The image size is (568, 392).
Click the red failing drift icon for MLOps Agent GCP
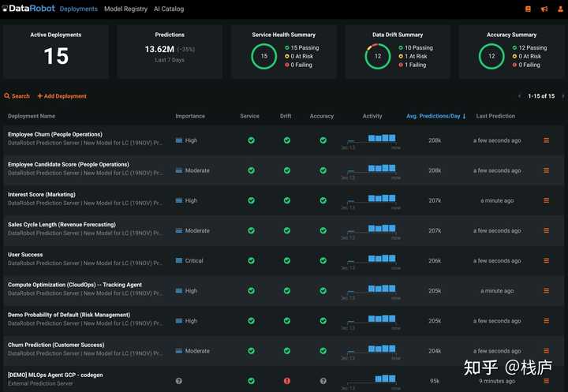coord(287,381)
